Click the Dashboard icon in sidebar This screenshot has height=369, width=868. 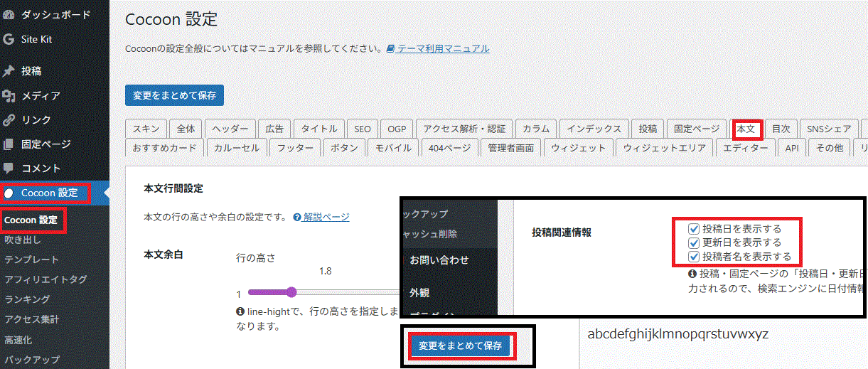point(9,14)
